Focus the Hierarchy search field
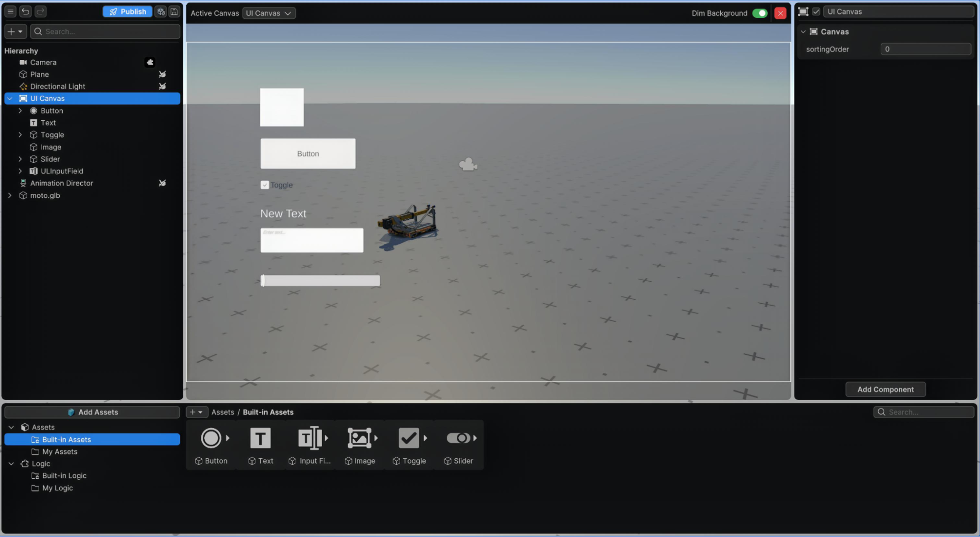The width and height of the screenshot is (980, 537). click(105, 31)
